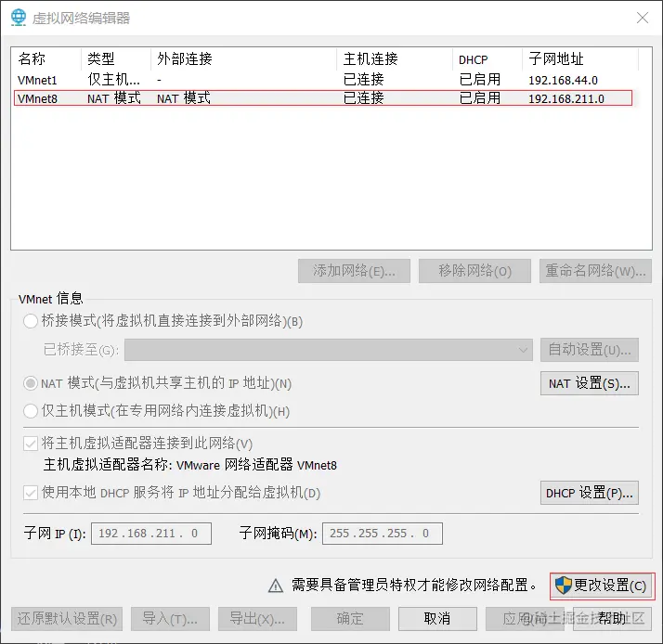663x644 pixels.
Task: Toggle 将主机虚拟适配器连接到此网络 checkbox
Action: pos(31,444)
